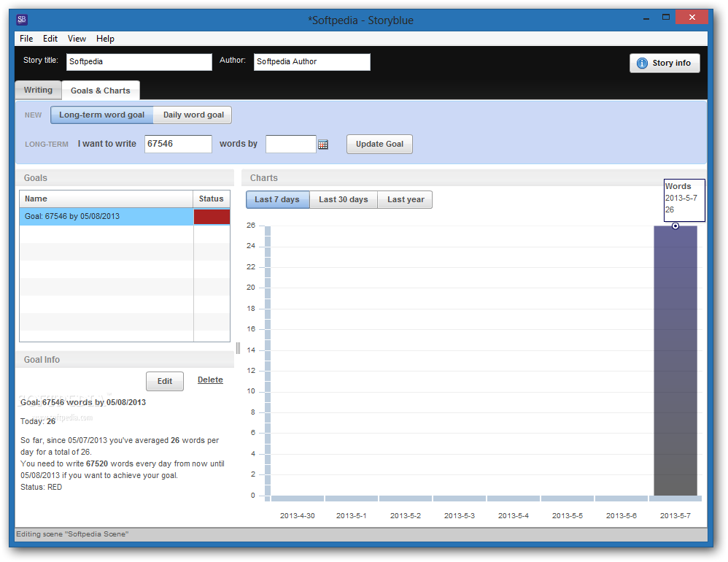Viewport: 728px width, 562px height.
Task: Click the 'Today: 26' text
Action: pos(38,421)
